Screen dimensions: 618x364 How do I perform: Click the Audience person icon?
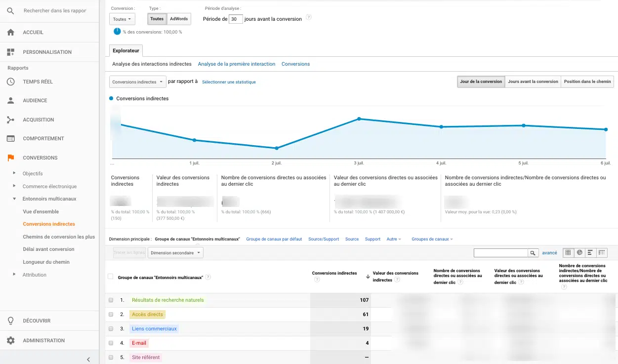[x=11, y=100]
